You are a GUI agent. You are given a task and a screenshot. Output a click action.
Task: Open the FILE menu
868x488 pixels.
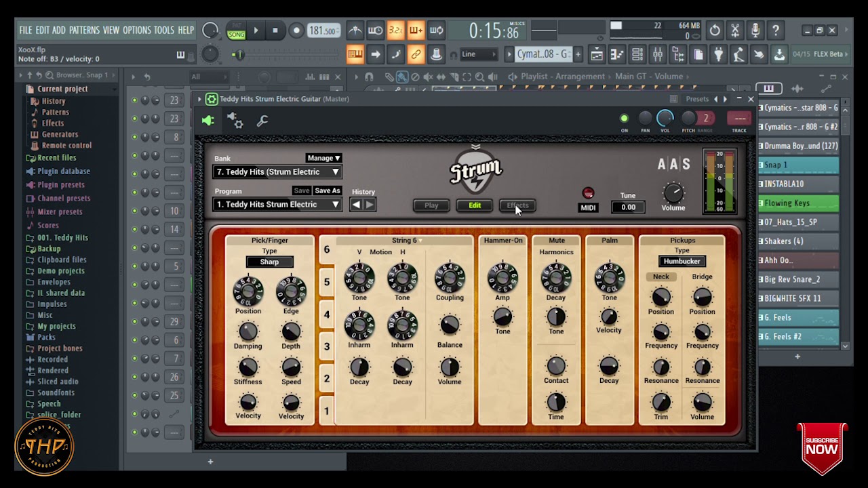pos(26,30)
